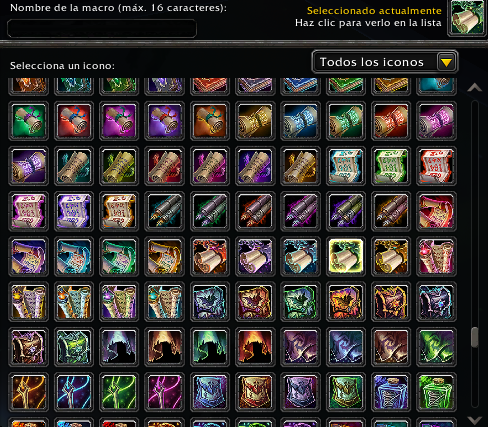Pick the green hooded figure silhouette icon

(210, 347)
